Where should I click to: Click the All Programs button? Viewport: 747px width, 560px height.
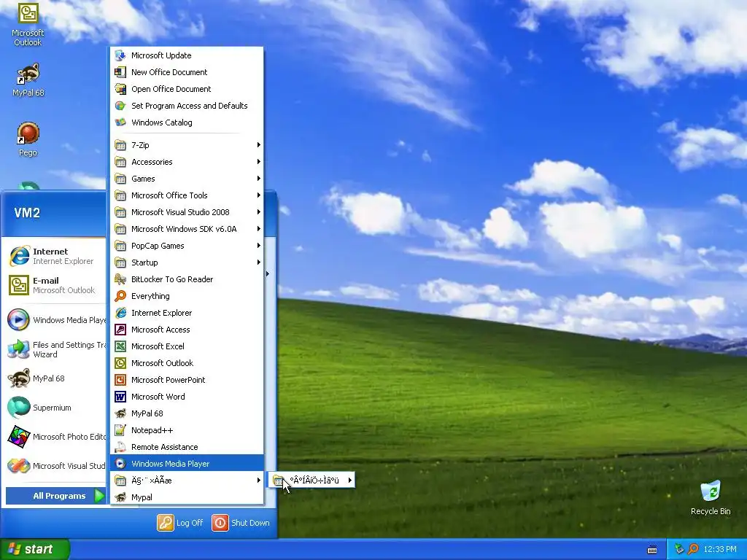pyautogui.click(x=55, y=496)
